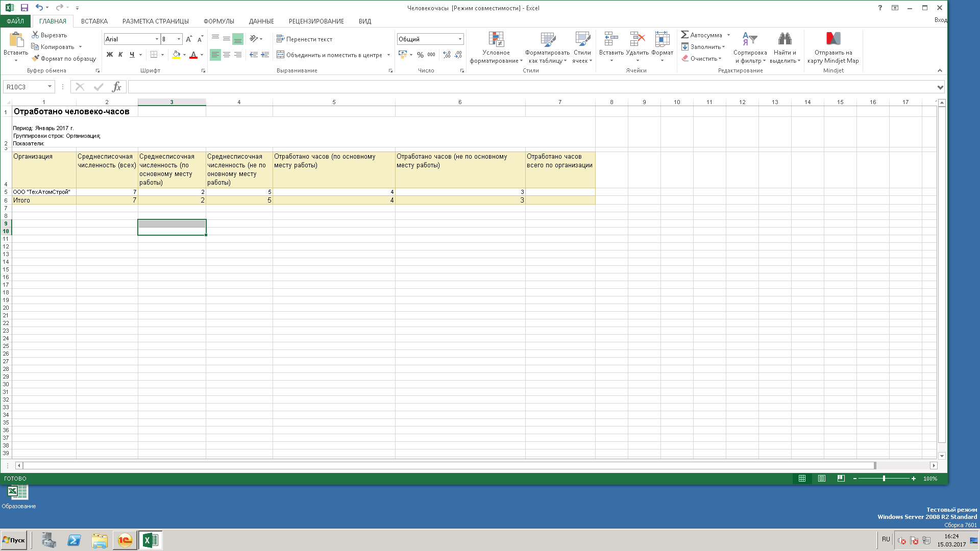
Task: Click the Format Painter icon
Action: coord(35,59)
